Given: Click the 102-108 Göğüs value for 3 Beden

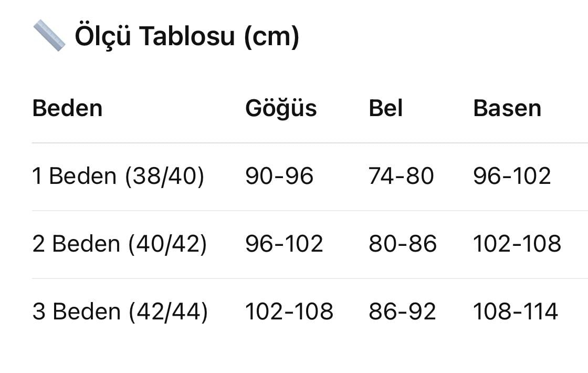Looking at the screenshot, I should 289,312.
